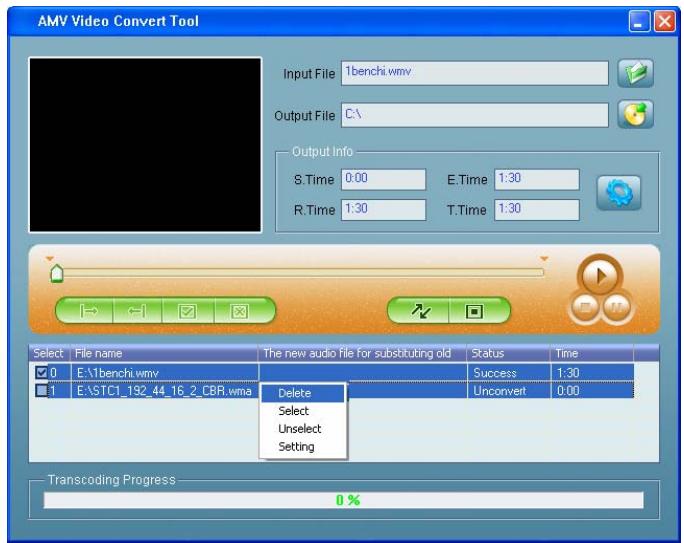Click the S.Time field showing 0:00
This screenshot has width=684, height=543.
[383, 179]
